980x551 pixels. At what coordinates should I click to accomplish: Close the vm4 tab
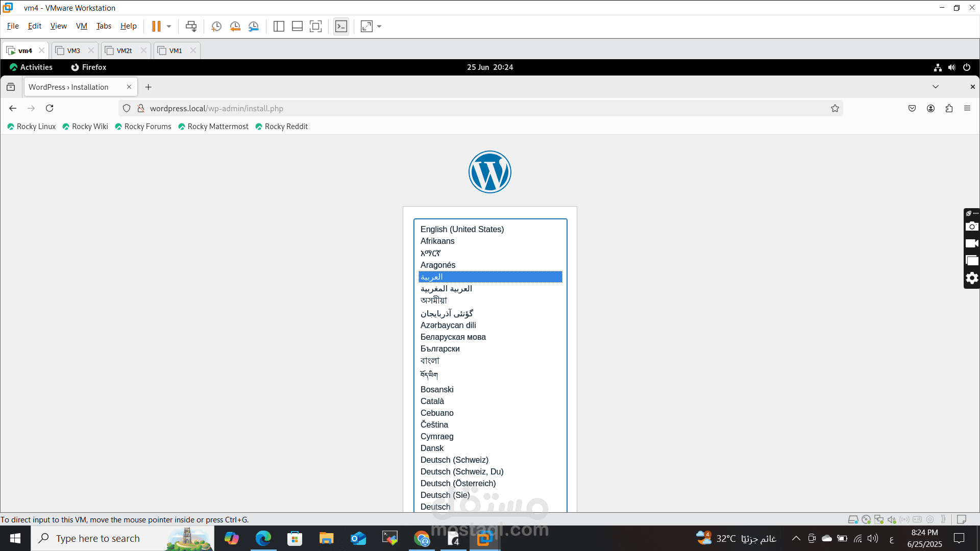coord(41,50)
